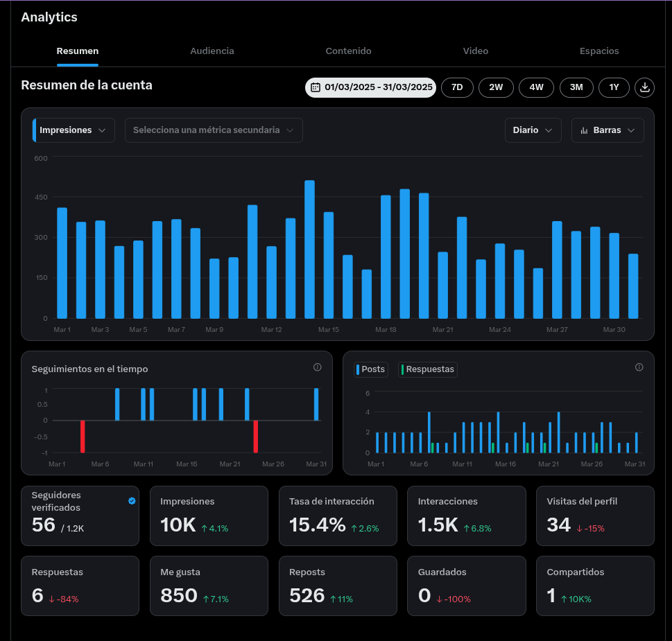Click the Me gusta stat card
This screenshot has height=641, width=672.
(x=209, y=586)
